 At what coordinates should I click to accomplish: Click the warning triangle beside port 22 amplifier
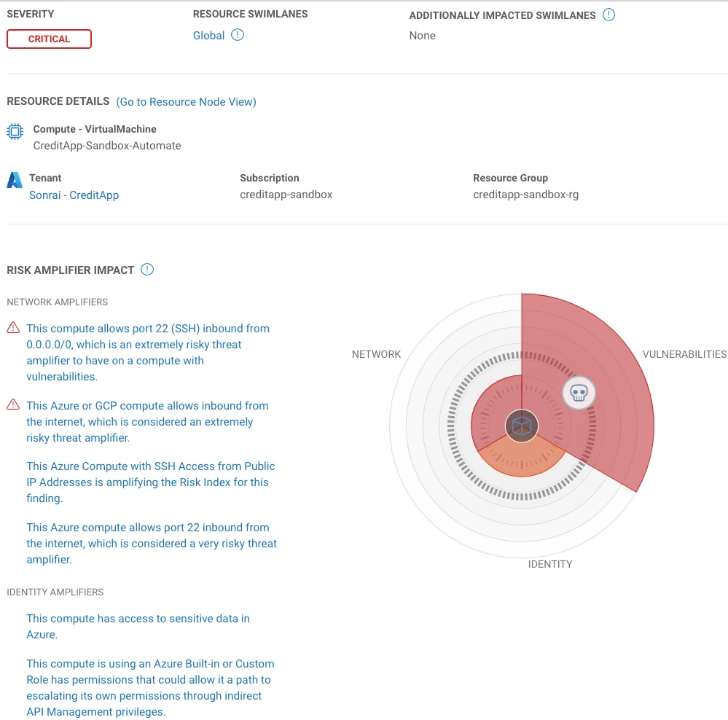pyautogui.click(x=12, y=327)
